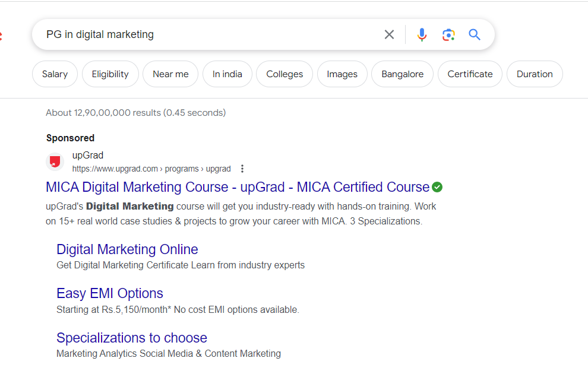Screen dimensions: 588x377
Task: Select the Salary filter chip
Action: [55, 74]
